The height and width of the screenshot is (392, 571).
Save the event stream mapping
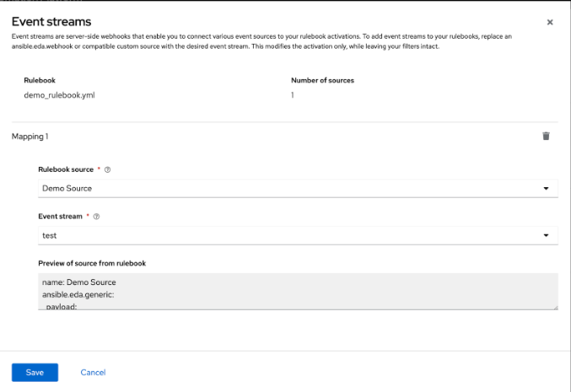coord(35,372)
